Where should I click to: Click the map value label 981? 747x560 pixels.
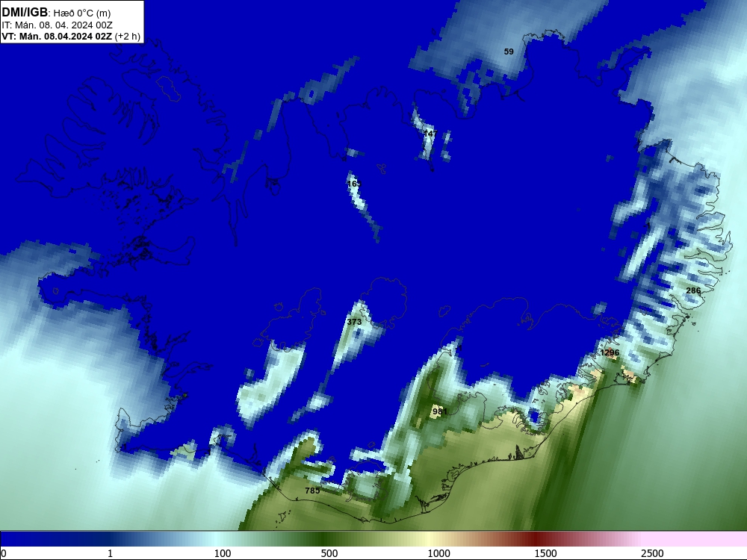pyautogui.click(x=440, y=411)
